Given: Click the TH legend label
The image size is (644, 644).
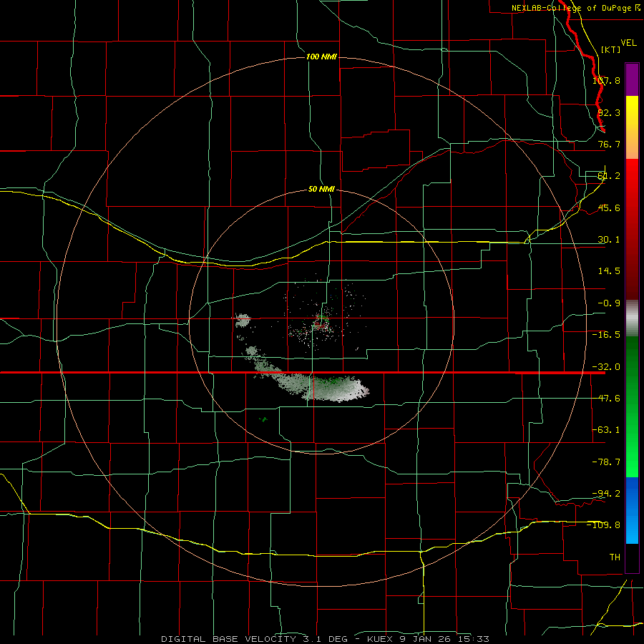Looking at the screenshot, I should pos(615,557).
